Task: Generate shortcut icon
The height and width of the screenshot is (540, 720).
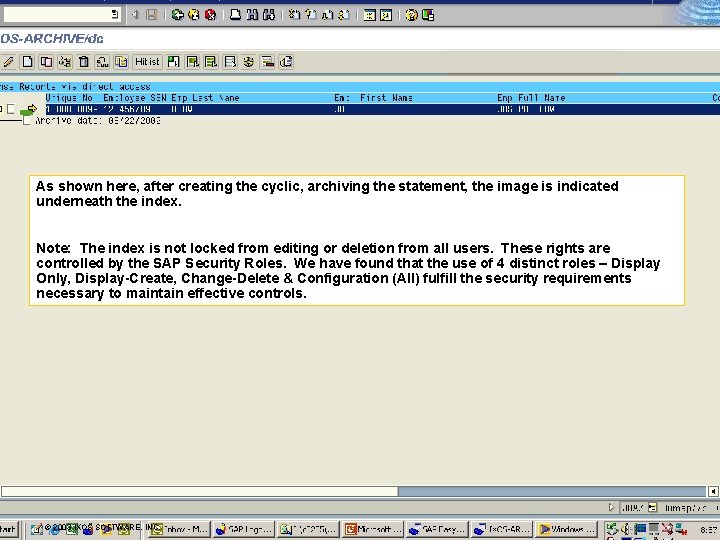Action: tap(386, 15)
